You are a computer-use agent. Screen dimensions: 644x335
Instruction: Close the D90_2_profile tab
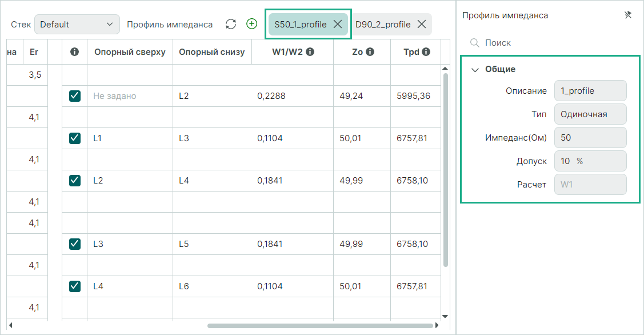pos(422,24)
